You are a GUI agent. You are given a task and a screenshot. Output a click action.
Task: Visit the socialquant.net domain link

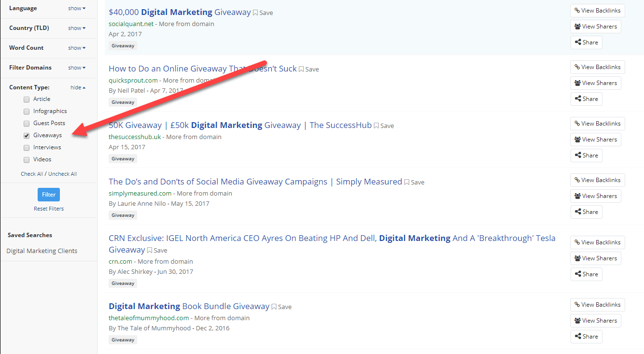click(131, 24)
